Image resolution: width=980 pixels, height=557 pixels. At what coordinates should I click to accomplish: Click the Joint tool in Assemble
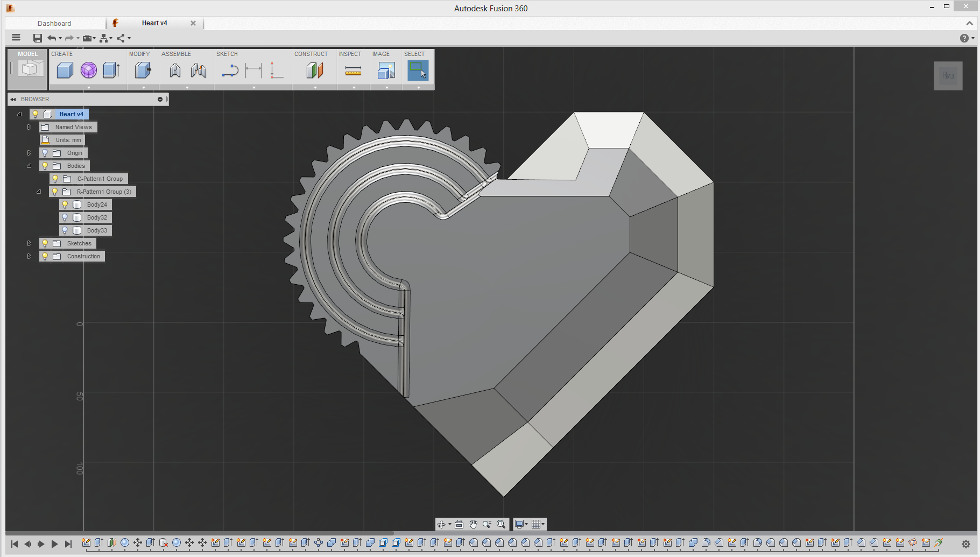pos(175,70)
